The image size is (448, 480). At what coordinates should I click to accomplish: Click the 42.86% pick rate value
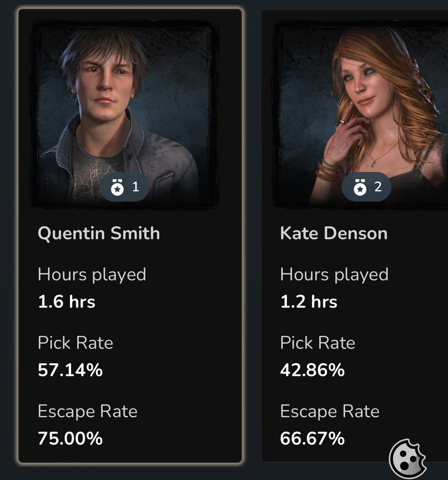click(312, 370)
